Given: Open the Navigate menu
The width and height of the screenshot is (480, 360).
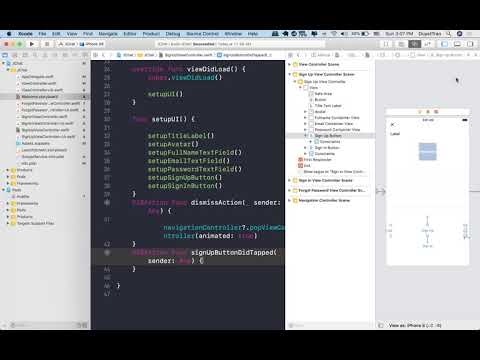Looking at the screenshot, I should tap(108, 34).
